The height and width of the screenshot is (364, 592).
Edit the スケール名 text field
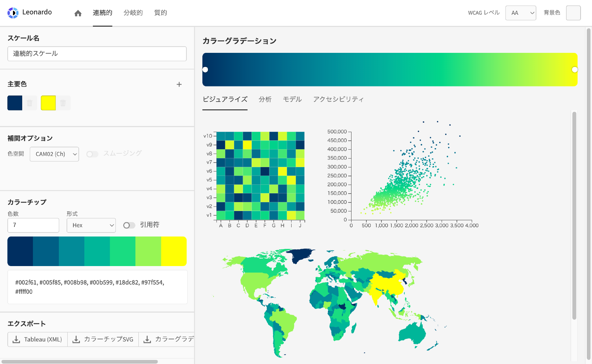[x=97, y=54]
